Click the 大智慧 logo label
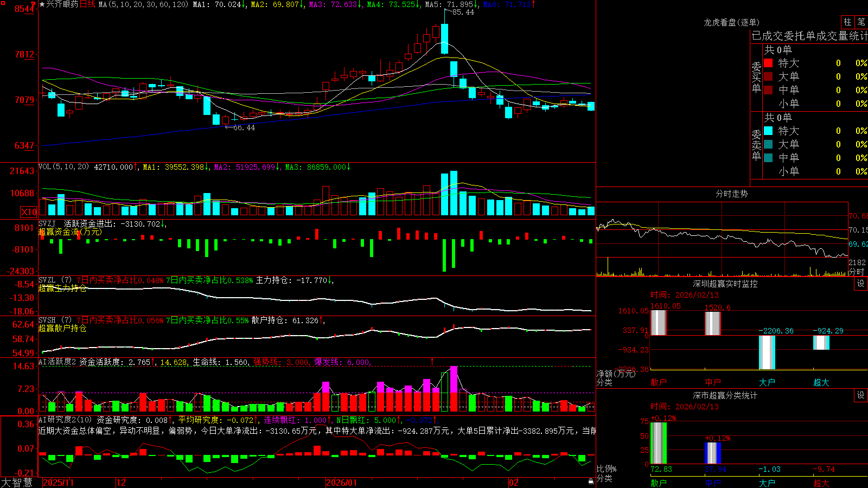The width and height of the screenshot is (868, 488). tap(17, 482)
